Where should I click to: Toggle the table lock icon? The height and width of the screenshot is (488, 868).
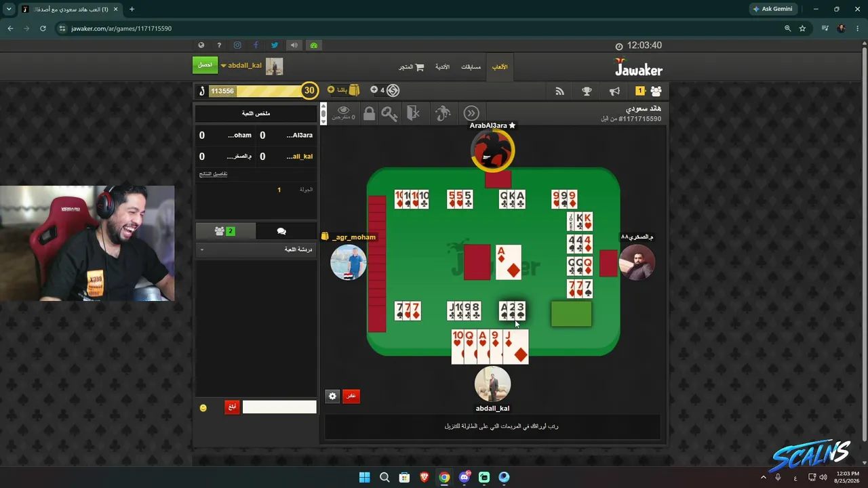[369, 114]
